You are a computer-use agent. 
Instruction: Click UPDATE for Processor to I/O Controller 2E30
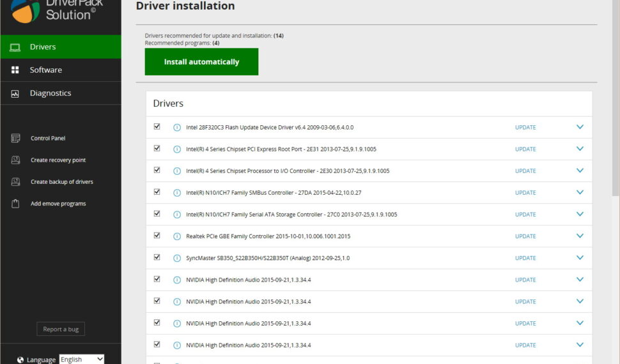(x=525, y=171)
